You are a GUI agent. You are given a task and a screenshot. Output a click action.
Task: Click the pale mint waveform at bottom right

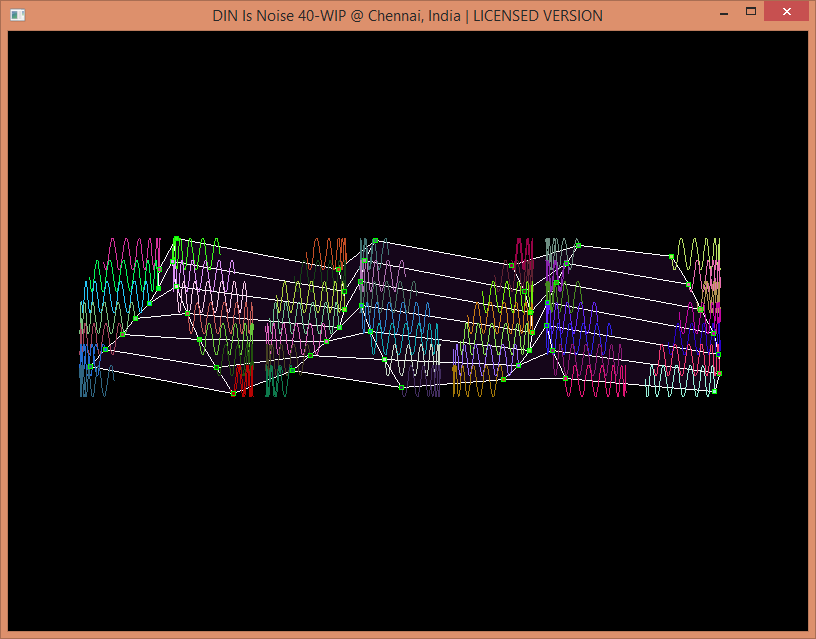click(x=680, y=380)
